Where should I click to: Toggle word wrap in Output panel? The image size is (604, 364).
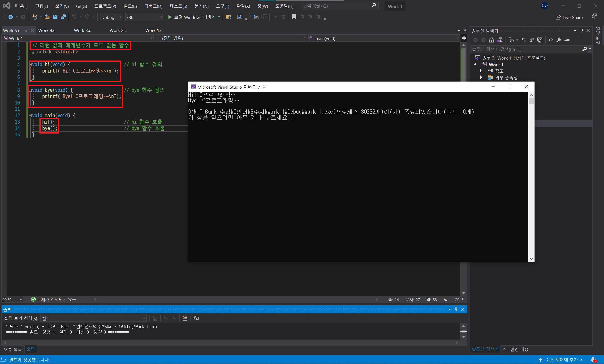pyautogui.click(x=196, y=318)
